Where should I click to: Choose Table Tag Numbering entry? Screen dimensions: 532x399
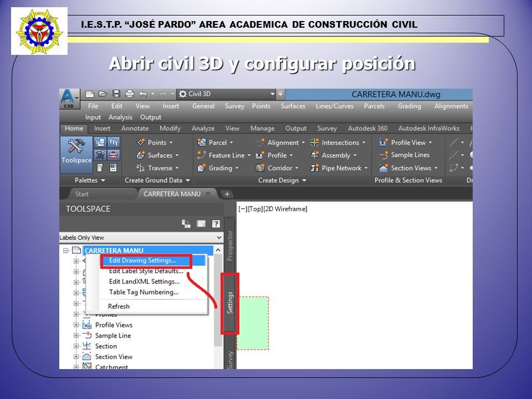point(144,292)
